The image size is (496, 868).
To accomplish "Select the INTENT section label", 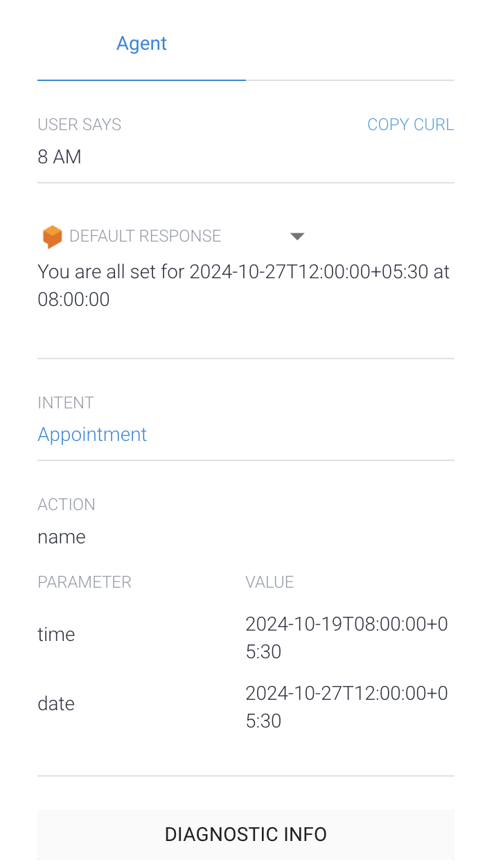I will click(66, 402).
